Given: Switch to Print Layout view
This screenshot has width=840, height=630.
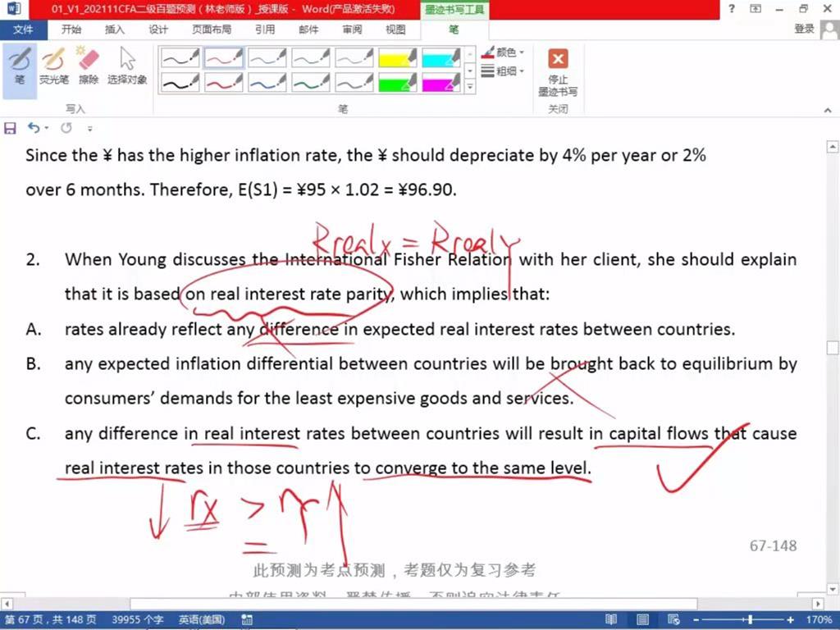Looking at the screenshot, I should click(642, 620).
